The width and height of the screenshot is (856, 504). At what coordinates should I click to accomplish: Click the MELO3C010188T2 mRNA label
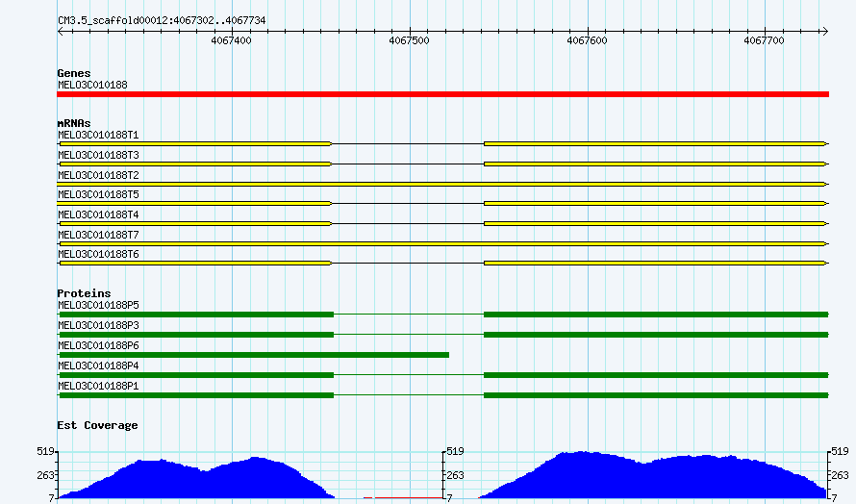click(98, 175)
